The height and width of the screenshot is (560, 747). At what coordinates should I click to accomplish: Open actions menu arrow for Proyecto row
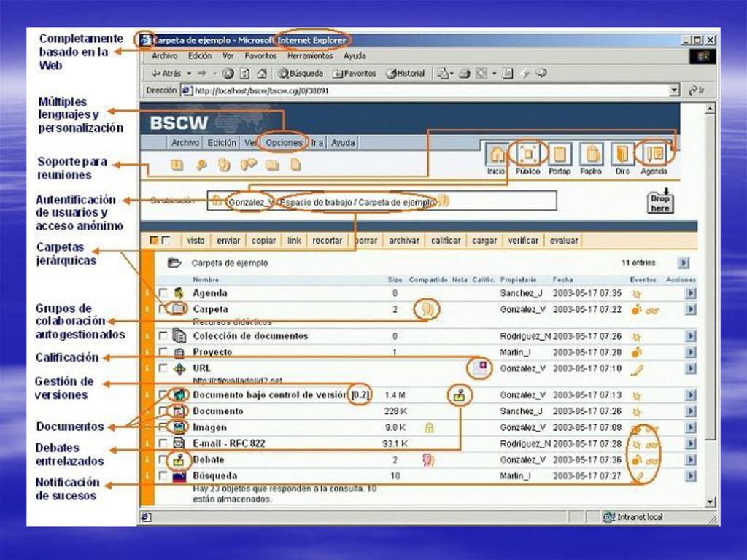(690, 352)
